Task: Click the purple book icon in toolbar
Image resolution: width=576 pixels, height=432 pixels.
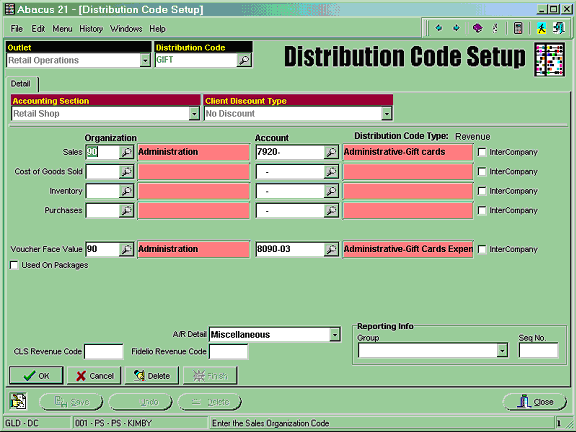Action: 478,28
